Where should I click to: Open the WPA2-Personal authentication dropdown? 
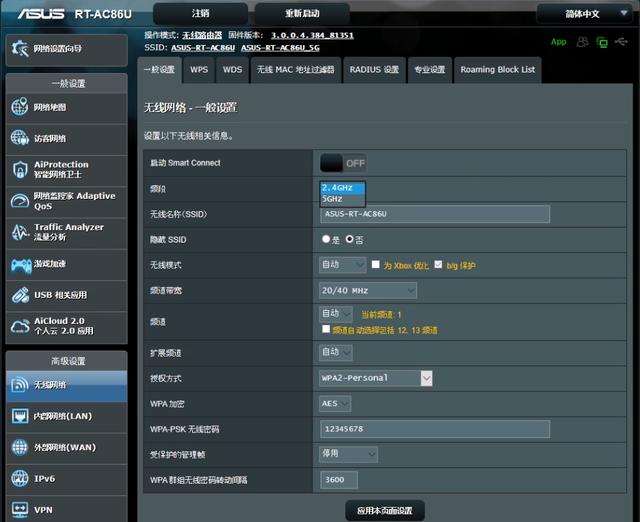[x=376, y=378]
